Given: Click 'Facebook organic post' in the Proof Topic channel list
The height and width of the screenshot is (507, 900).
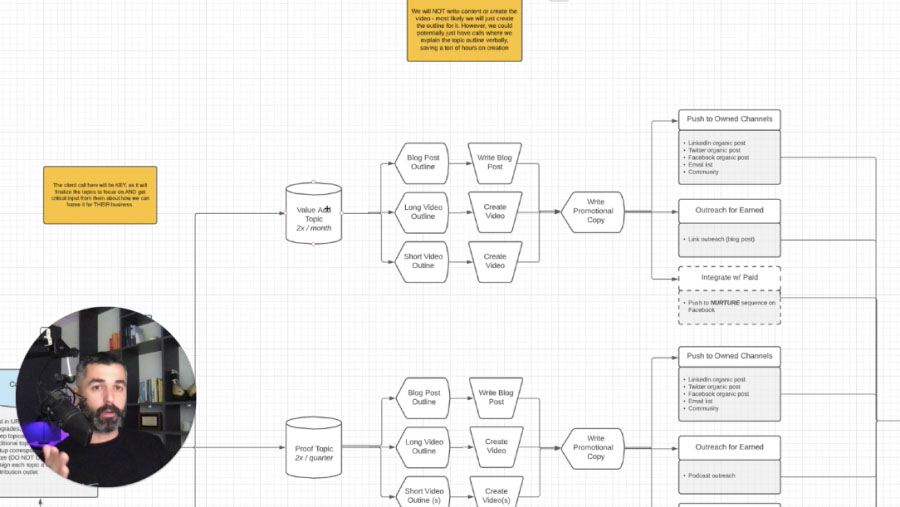Looking at the screenshot, I should click(718, 394).
